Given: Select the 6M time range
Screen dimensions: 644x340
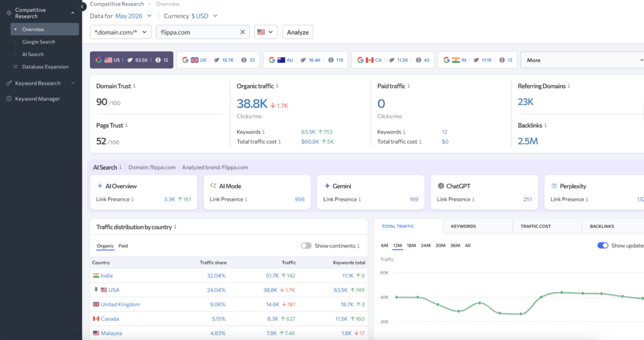Looking at the screenshot, I should [x=384, y=246].
